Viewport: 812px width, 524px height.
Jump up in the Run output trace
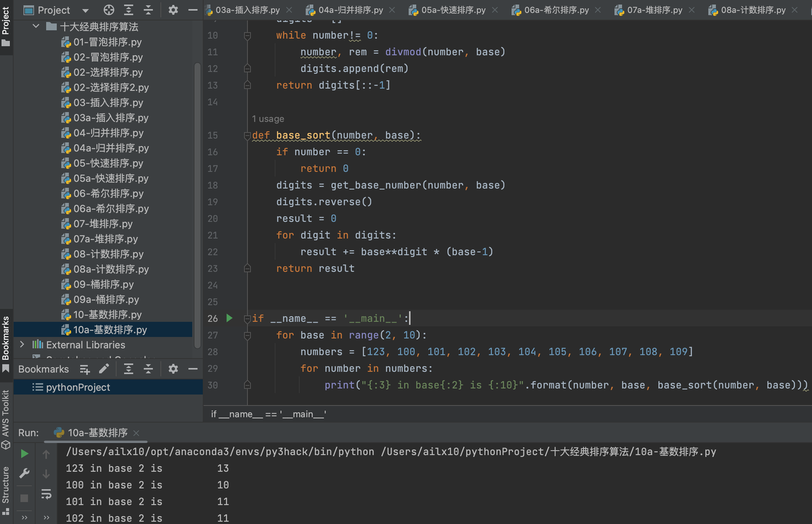coord(46,453)
